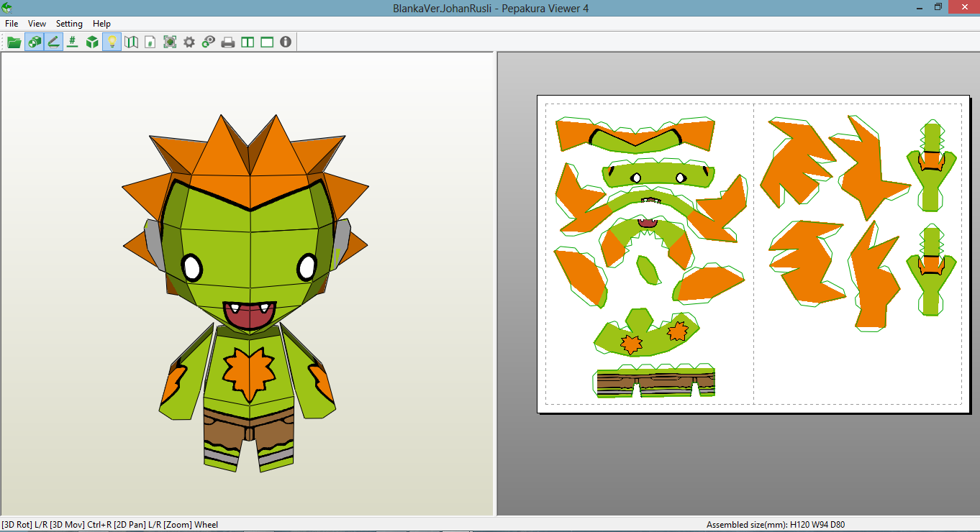Screen dimensions: 980x532
Task: Switch to the single window layout icon
Action: [x=267, y=42]
